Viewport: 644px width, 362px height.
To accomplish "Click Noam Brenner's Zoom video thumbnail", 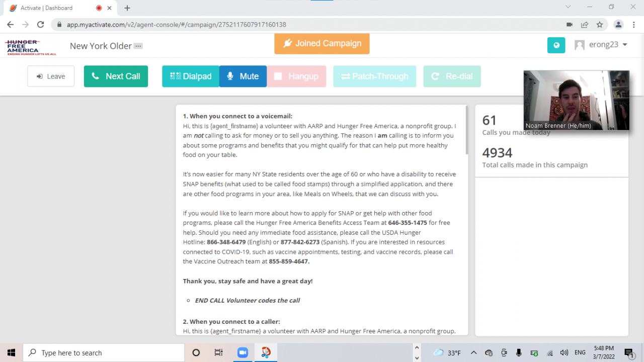I will (x=577, y=101).
